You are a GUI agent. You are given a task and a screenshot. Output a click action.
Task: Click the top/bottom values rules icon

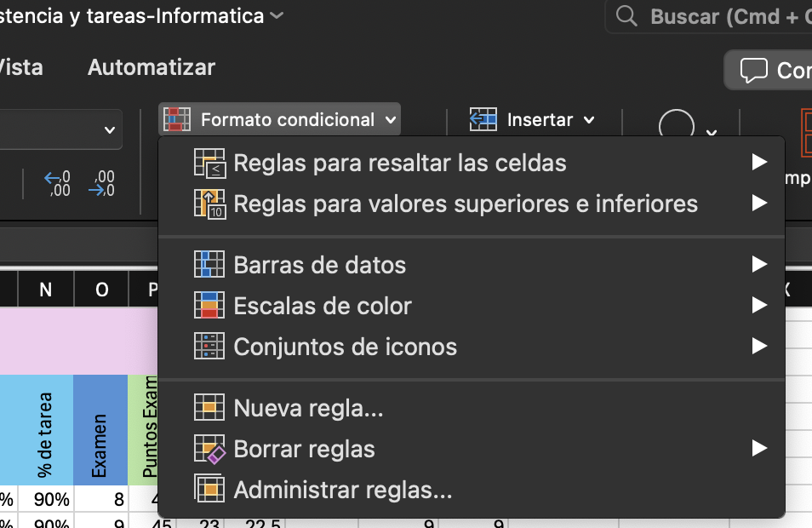tap(209, 204)
